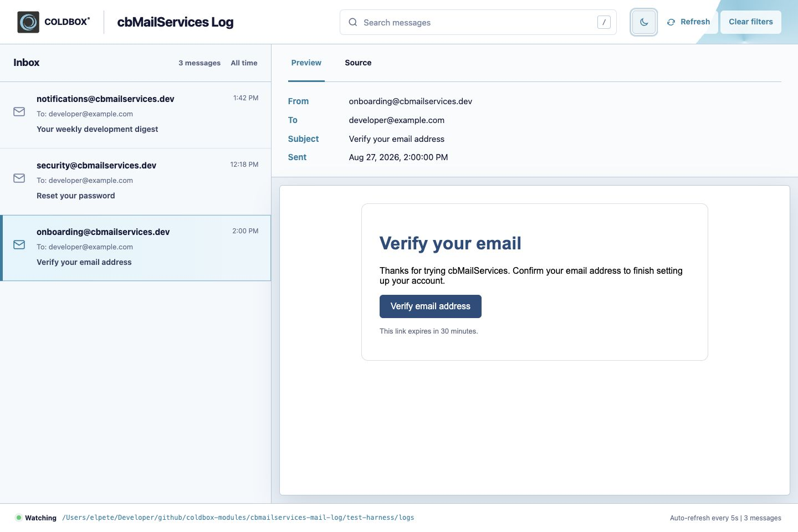Click the ColdBox logo icon
This screenshot has width=798, height=532.
coord(28,22)
